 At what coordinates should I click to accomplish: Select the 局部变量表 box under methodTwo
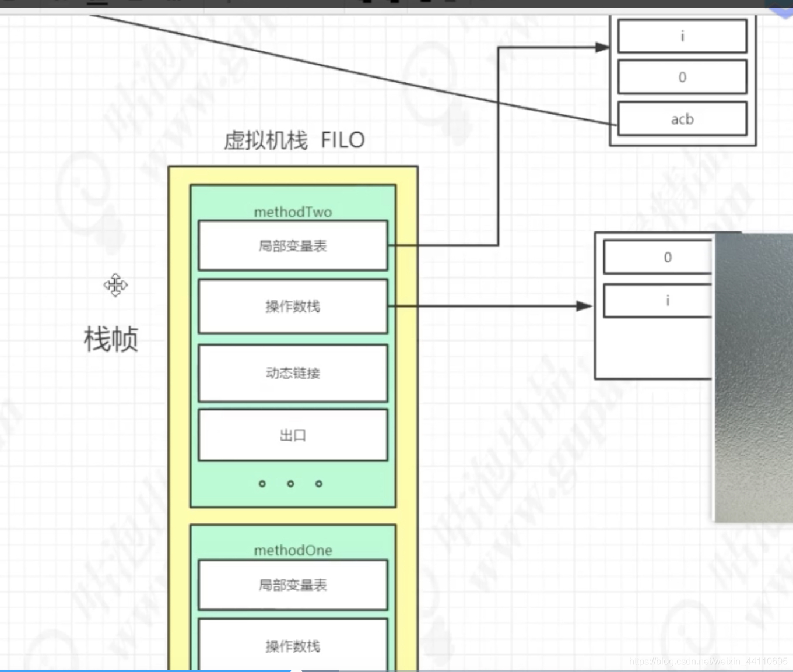(293, 245)
